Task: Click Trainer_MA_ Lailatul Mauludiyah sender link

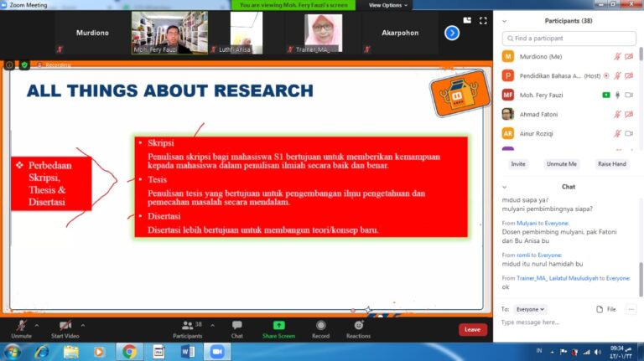Action: point(558,278)
